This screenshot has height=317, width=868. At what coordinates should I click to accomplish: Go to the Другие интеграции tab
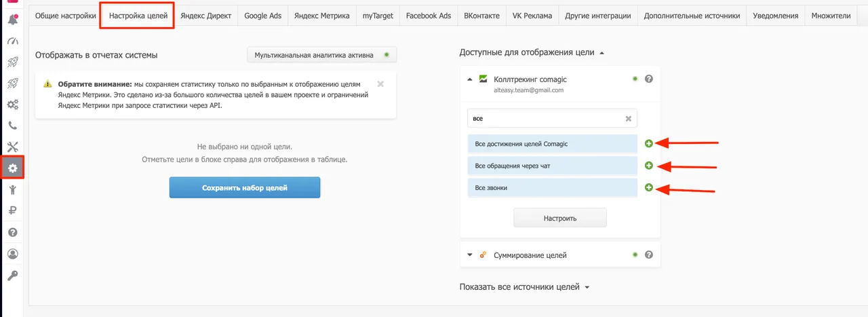[597, 16]
